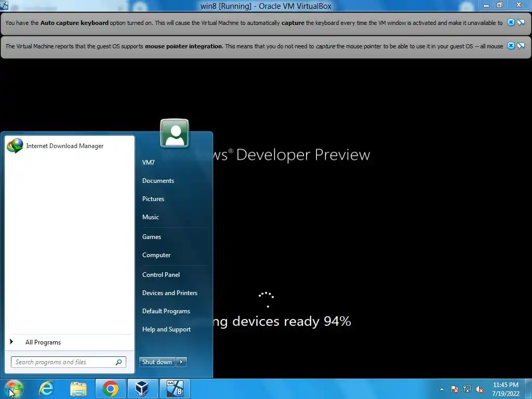The image size is (532, 399).
Task: Open Computer from the Start menu
Action: click(156, 255)
